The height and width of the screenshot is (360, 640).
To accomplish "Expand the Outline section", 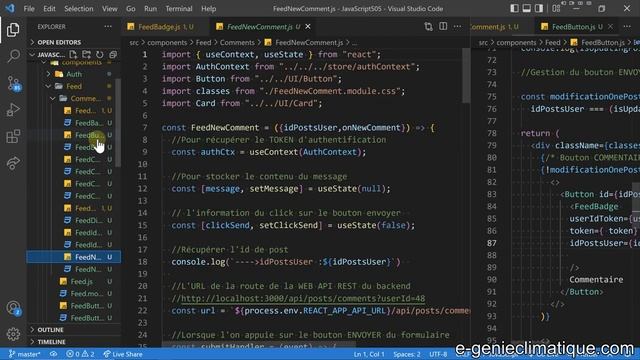I will 50,329.
